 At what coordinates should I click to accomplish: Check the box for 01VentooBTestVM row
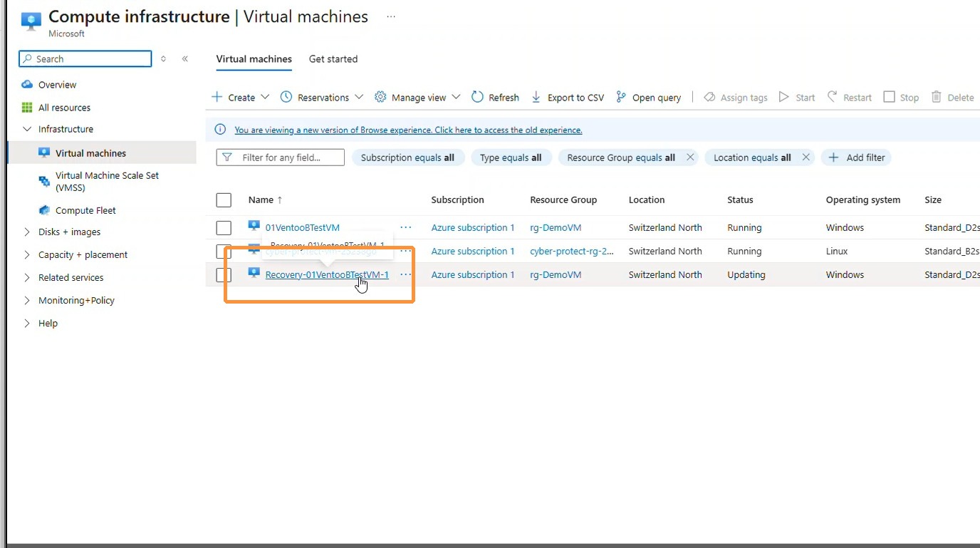[x=224, y=228]
